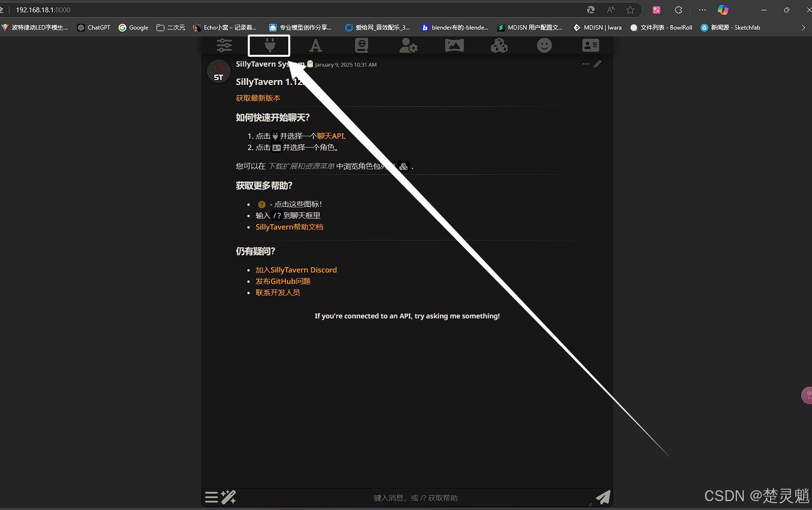The height and width of the screenshot is (510, 812).
Task: Open AI response configuration sliders panel
Action: pyautogui.click(x=224, y=45)
